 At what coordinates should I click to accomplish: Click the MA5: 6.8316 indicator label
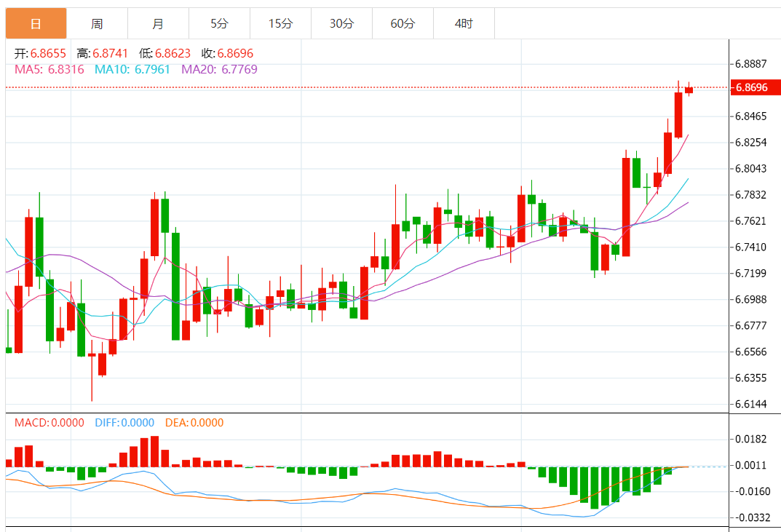(x=49, y=69)
